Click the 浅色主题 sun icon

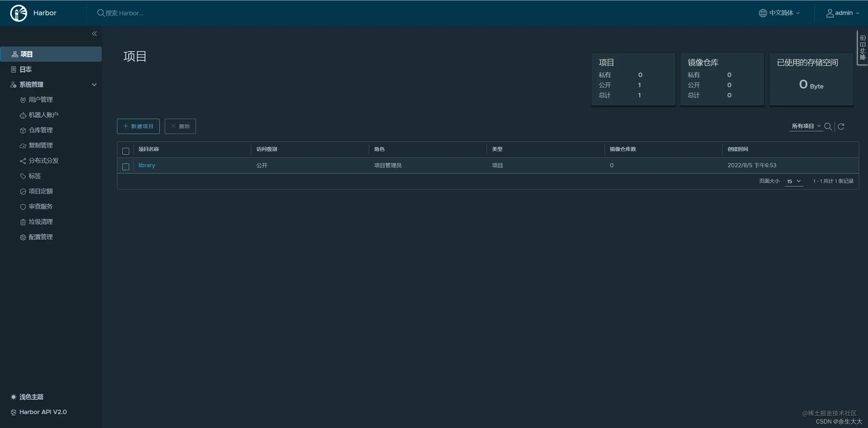click(13, 397)
